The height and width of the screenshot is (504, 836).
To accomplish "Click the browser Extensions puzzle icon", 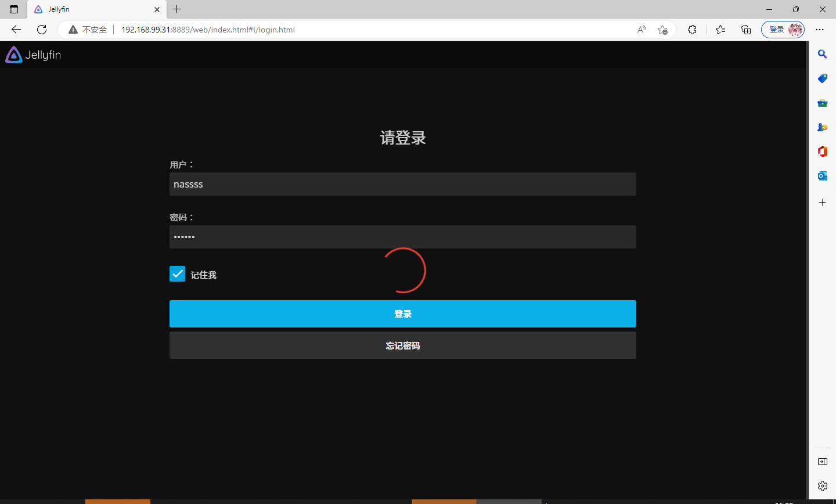I will 692,30.
